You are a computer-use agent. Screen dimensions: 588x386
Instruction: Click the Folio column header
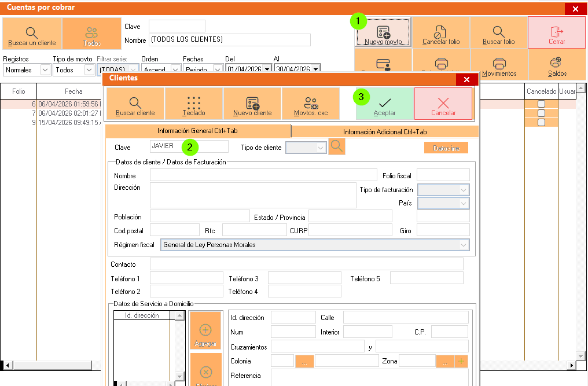coord(19,91)
